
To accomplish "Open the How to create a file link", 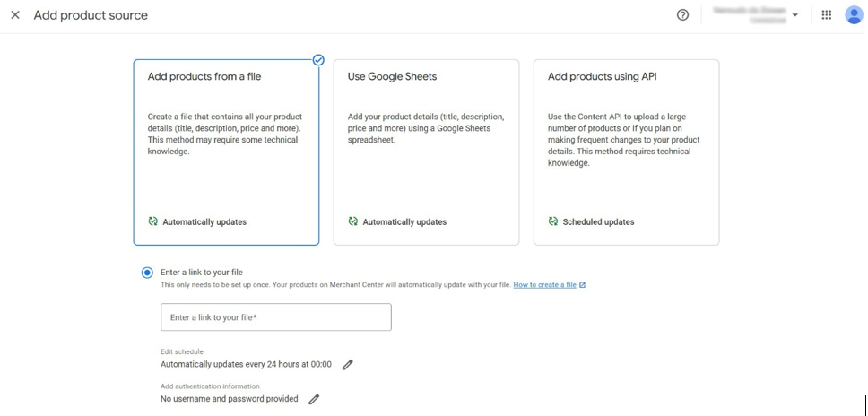I will pyautogui.click(x=544, y=285).
